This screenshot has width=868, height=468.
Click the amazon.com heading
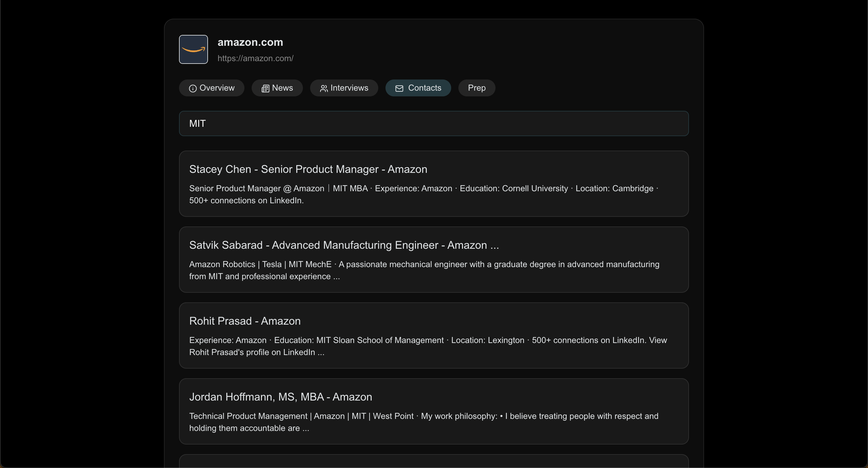click(x=250, y=42)
